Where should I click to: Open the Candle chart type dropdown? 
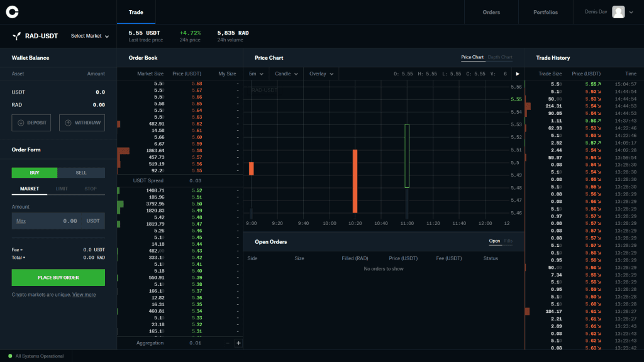tap(286, 74)
